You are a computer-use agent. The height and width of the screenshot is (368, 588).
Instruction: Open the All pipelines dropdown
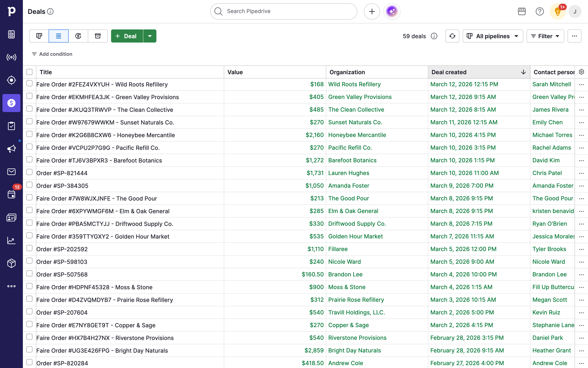(x=493, y=36)
